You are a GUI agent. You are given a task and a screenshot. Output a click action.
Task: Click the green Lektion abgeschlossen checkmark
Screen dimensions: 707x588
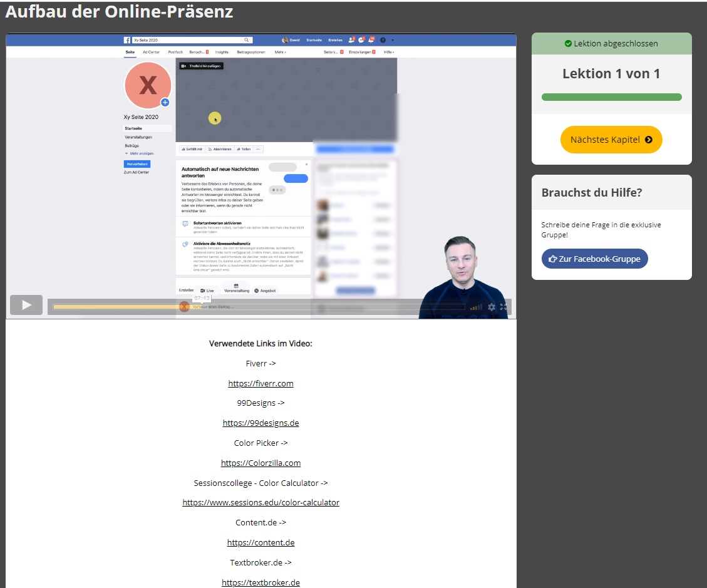tap(568, 44)
